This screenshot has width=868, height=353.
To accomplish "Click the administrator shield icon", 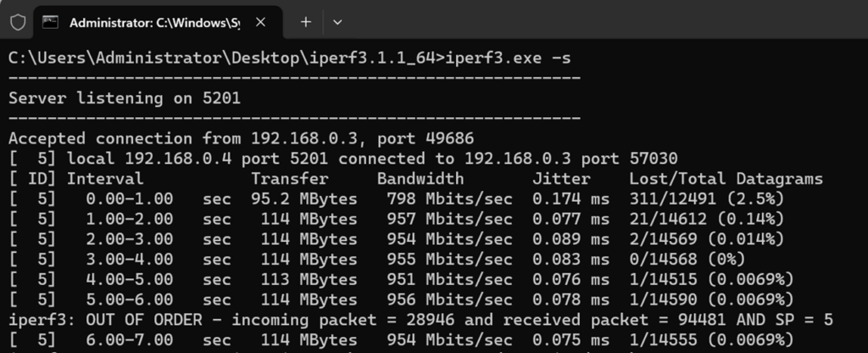I will click(18, 22).
